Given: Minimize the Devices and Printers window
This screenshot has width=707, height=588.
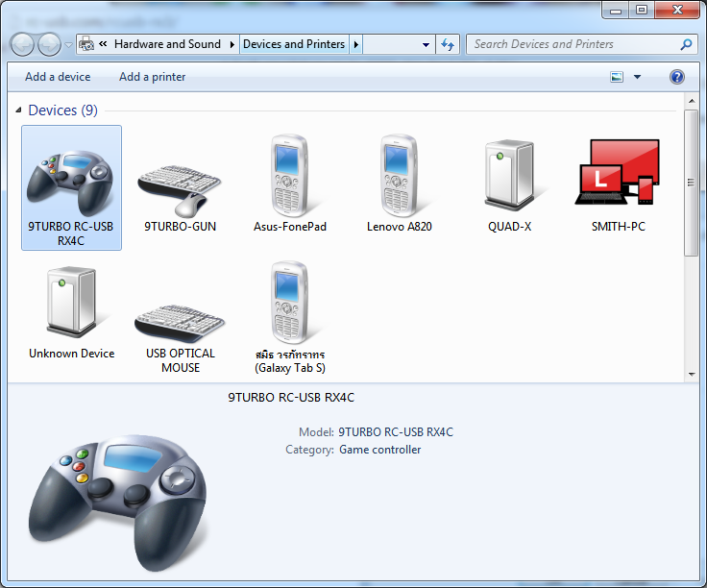Looking at the screenshot, I should click(x=616, y=10).
